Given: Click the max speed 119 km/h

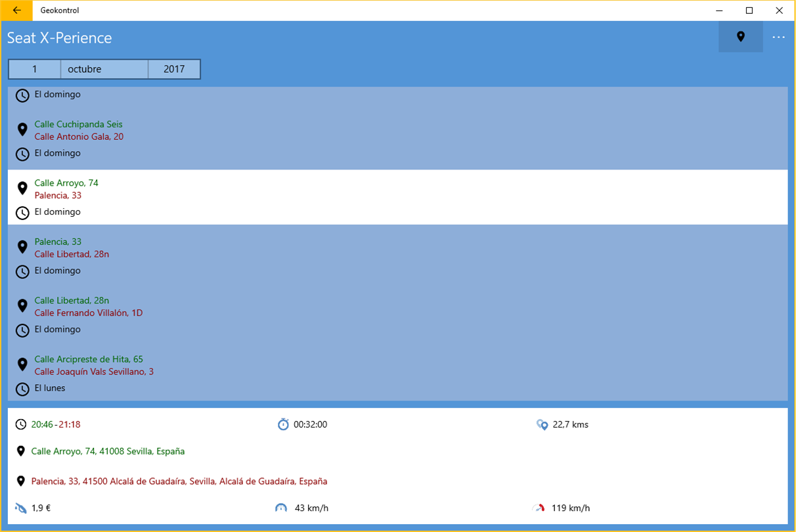Looking at the screenshot, I should click(x=571, y=508).
